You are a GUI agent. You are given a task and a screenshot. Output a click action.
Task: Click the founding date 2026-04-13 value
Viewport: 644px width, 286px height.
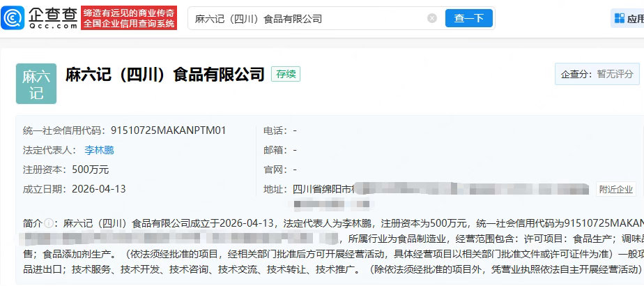tap(98, 189)
